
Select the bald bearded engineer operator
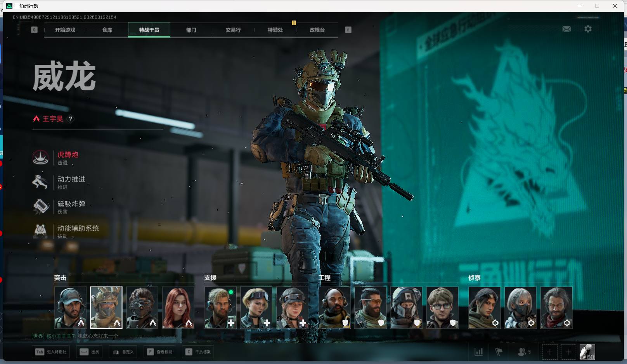(x=334, y=307)
